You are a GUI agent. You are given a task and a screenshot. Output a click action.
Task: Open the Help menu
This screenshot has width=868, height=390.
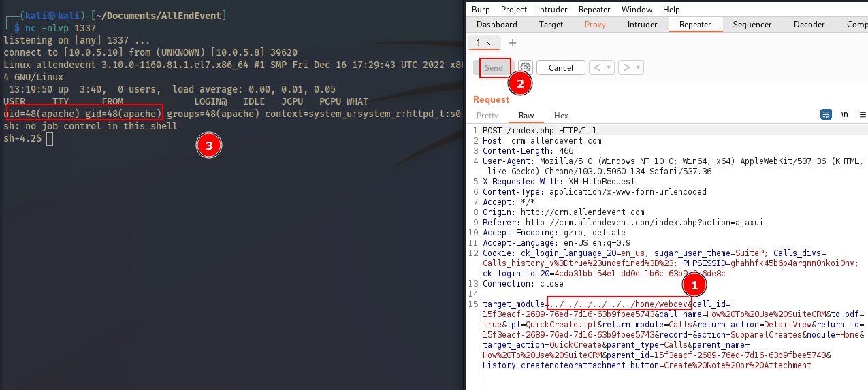click(x=671, y=10)
